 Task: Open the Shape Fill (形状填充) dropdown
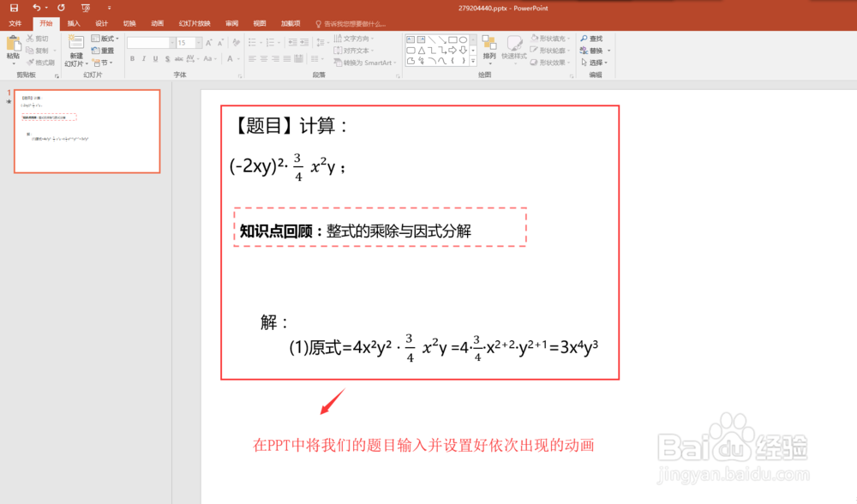pos(555,39)
